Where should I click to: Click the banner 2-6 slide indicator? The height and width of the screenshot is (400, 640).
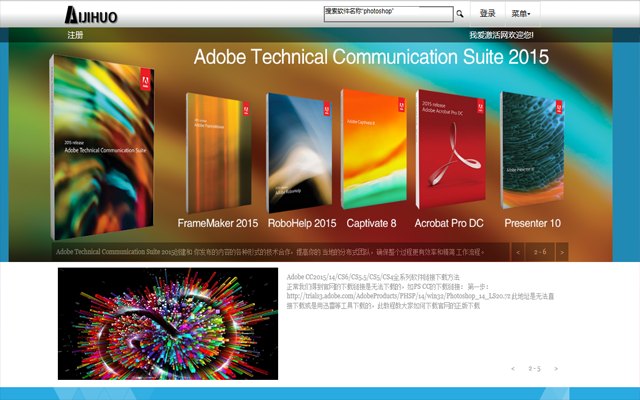coord(540,252)
